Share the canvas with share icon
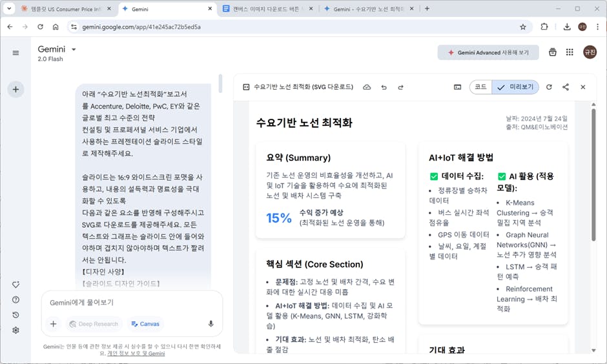The width and height of the screenshot is (607, 364). (566, 87)
